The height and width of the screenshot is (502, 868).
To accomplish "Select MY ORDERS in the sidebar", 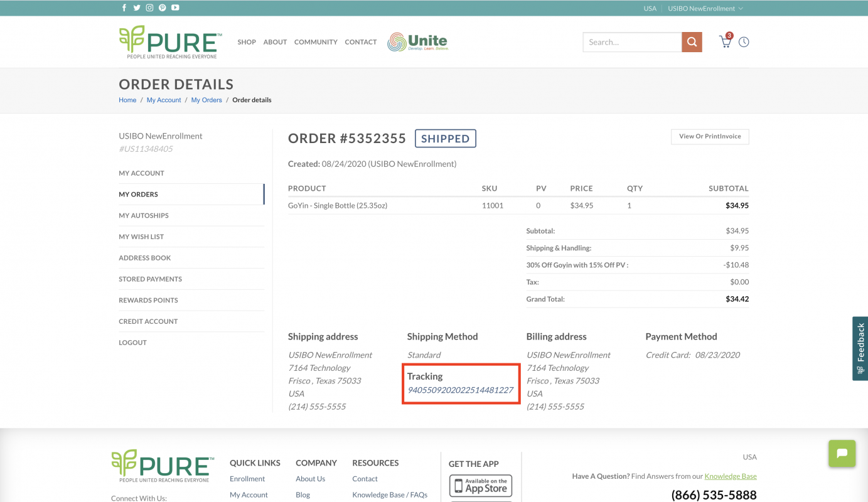I will (x=191, y=195).
